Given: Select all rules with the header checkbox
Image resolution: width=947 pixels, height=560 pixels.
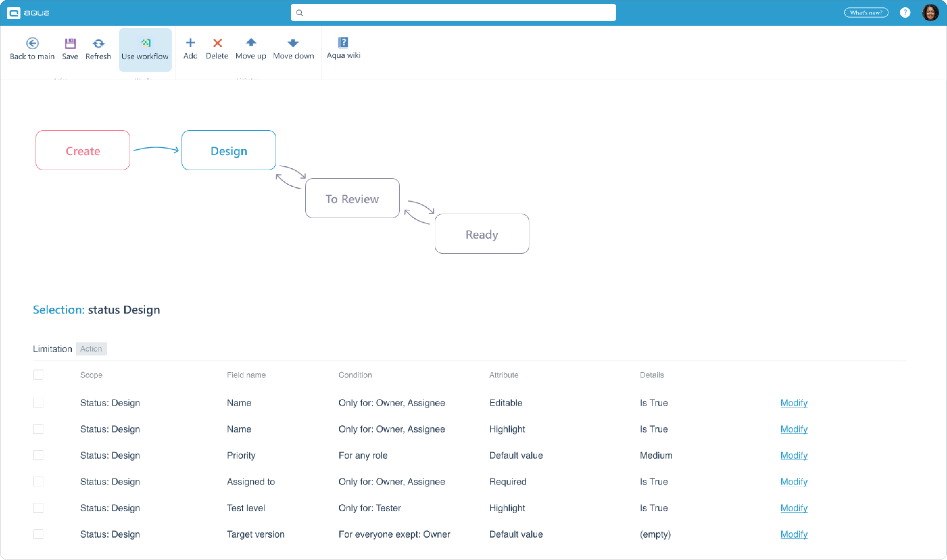Looking at the screenshot, I should (x=38, y=375).
